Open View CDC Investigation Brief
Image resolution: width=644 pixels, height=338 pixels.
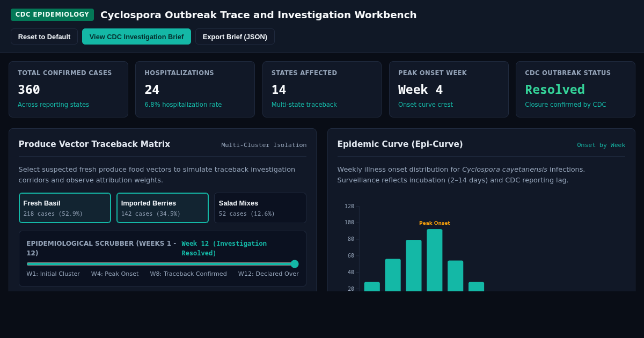coord(136,36)
